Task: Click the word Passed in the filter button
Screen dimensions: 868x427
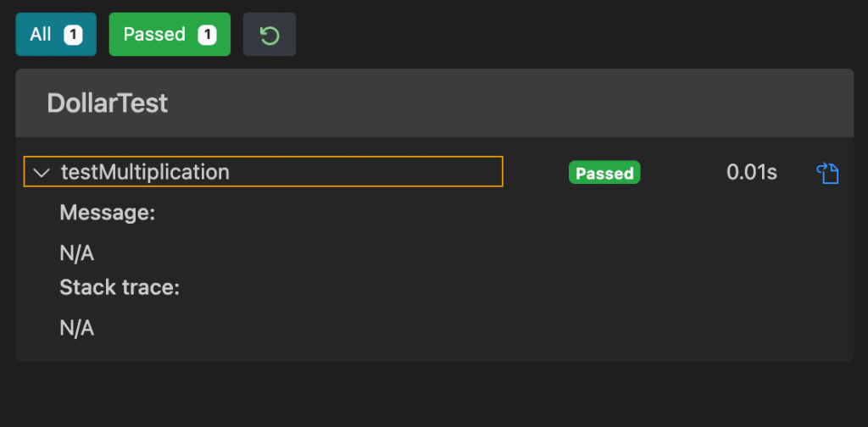Action: pos(154,35)
